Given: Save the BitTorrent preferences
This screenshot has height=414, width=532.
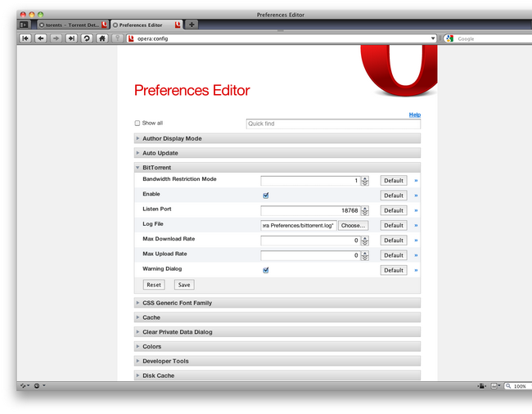Looking at the screenshot, I should (184, 285).
